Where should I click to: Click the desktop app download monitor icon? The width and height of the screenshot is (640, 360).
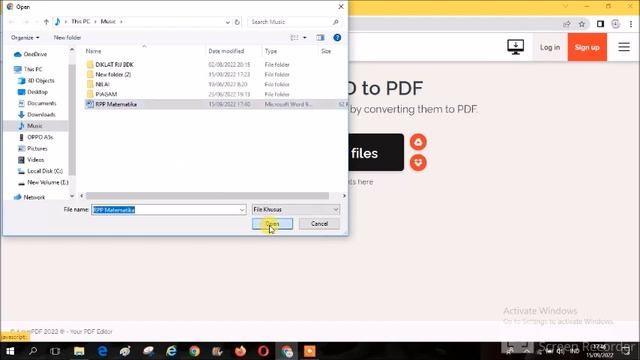(x=516, y=47)
